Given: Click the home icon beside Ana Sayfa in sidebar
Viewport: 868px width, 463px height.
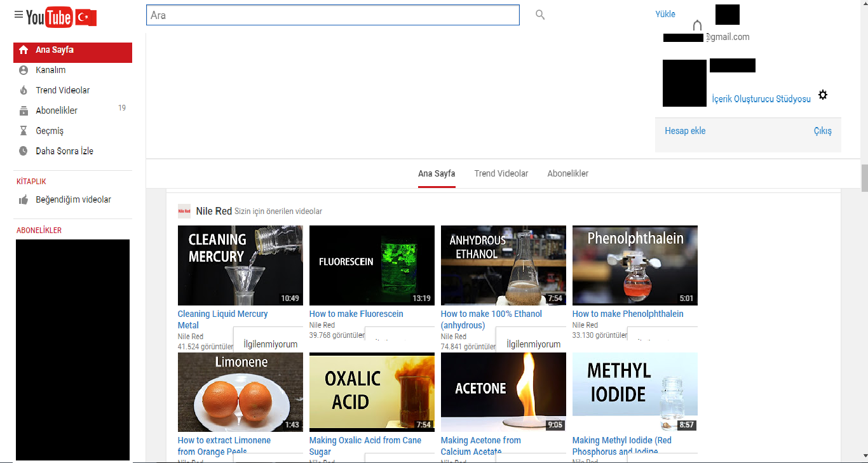Looking at the screenshot, I should pos(24,50).
